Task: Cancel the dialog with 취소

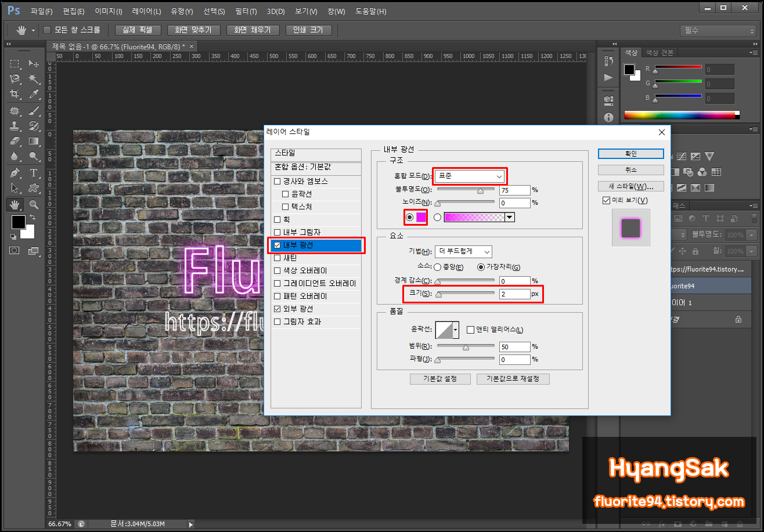Action: [631, 170]
